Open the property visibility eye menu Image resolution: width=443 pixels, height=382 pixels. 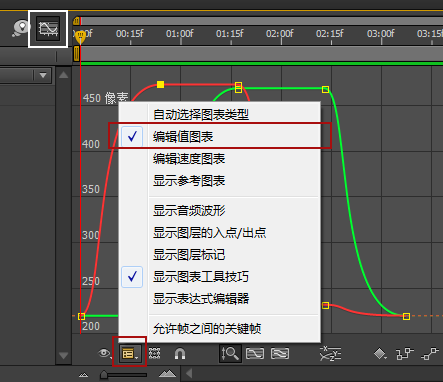[105, 353]
